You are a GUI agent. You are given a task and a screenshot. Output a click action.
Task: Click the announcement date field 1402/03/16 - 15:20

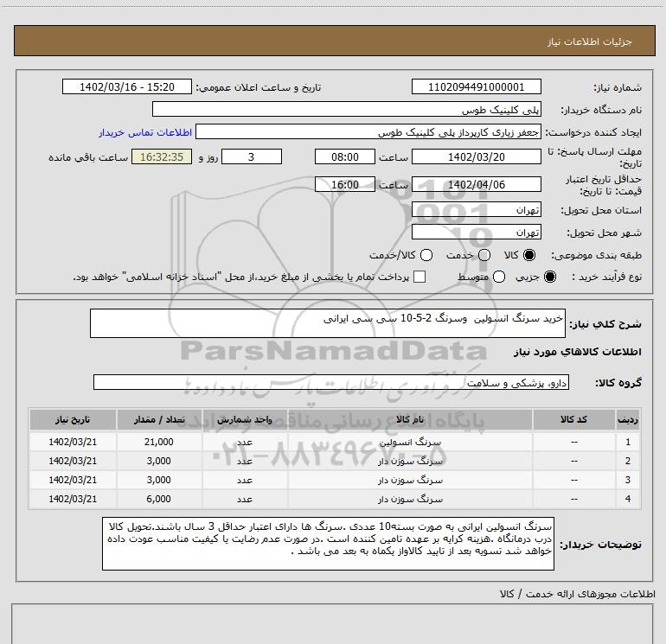click(127, 86)
